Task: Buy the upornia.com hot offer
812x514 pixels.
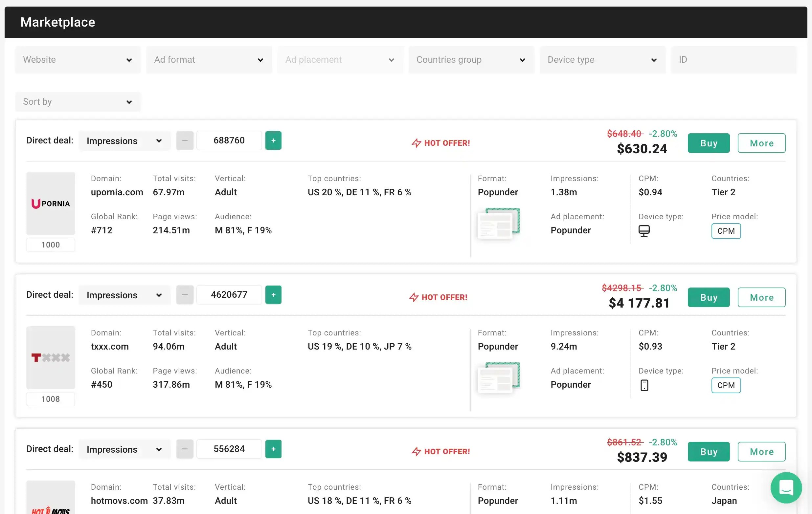Action: tap(709, 143)
